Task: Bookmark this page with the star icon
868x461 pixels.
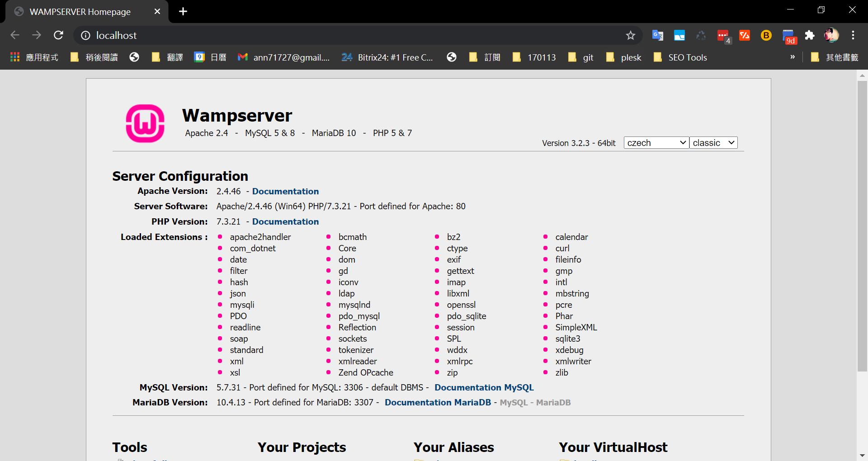Action: (x=631, y=35)
